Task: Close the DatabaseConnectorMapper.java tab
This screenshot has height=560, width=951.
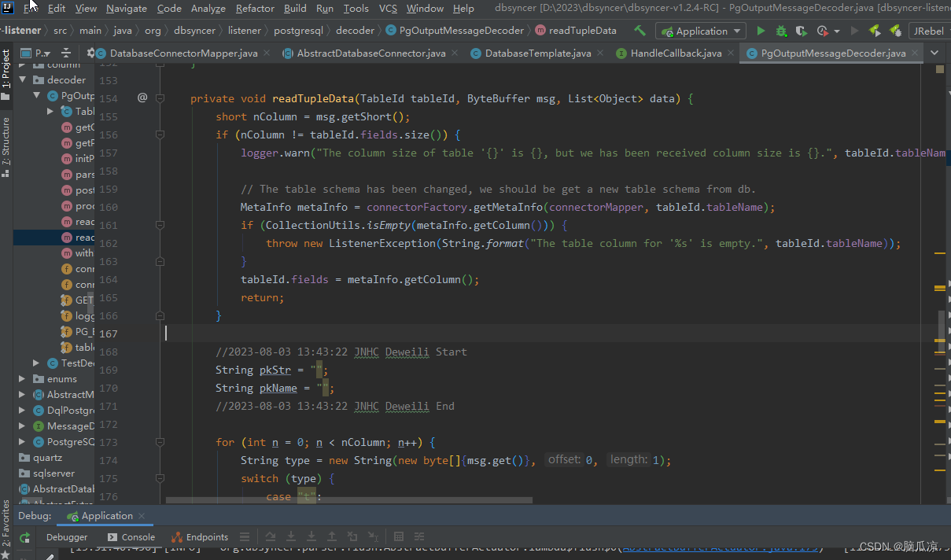Action: coord(267,53)
